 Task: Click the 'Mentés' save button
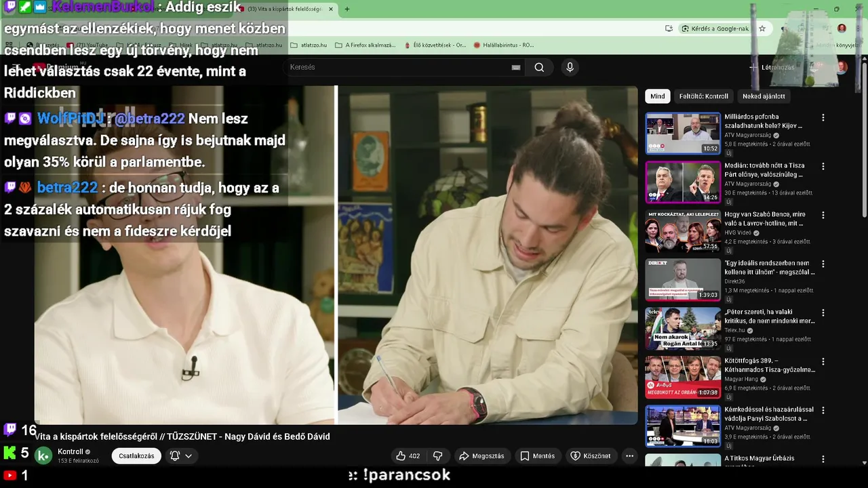tap(537, 456)
